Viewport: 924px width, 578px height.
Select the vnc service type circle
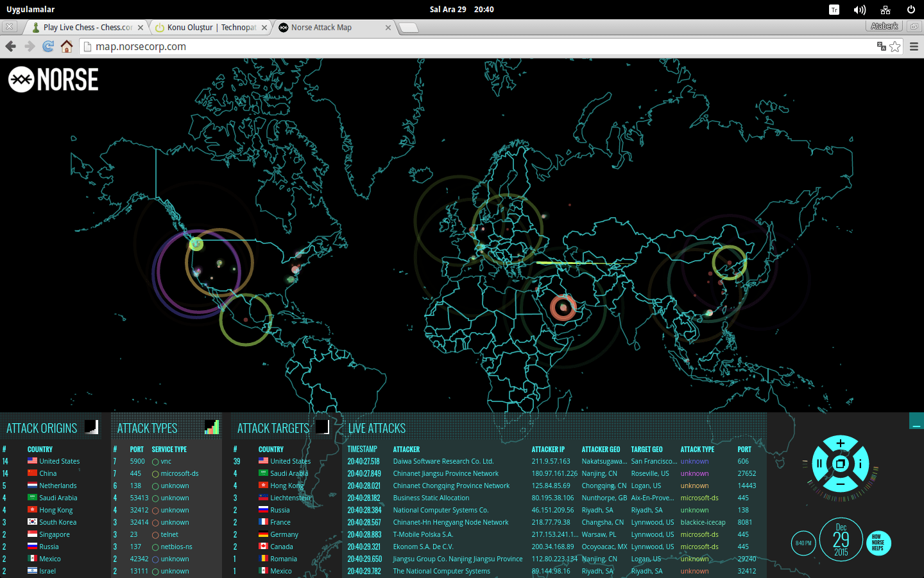point(155,462)
